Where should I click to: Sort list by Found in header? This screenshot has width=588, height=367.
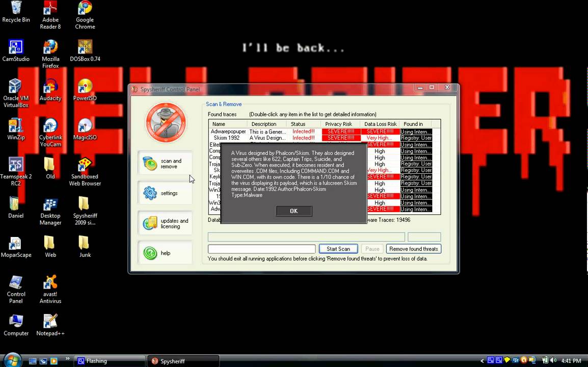click(x=415, y=124)
